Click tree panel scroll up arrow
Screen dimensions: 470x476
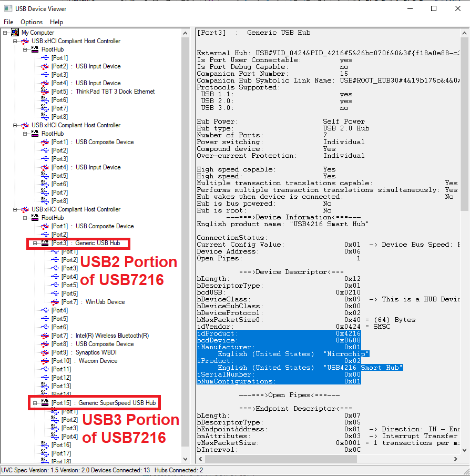pyautogui.click(x=186, y=33)
